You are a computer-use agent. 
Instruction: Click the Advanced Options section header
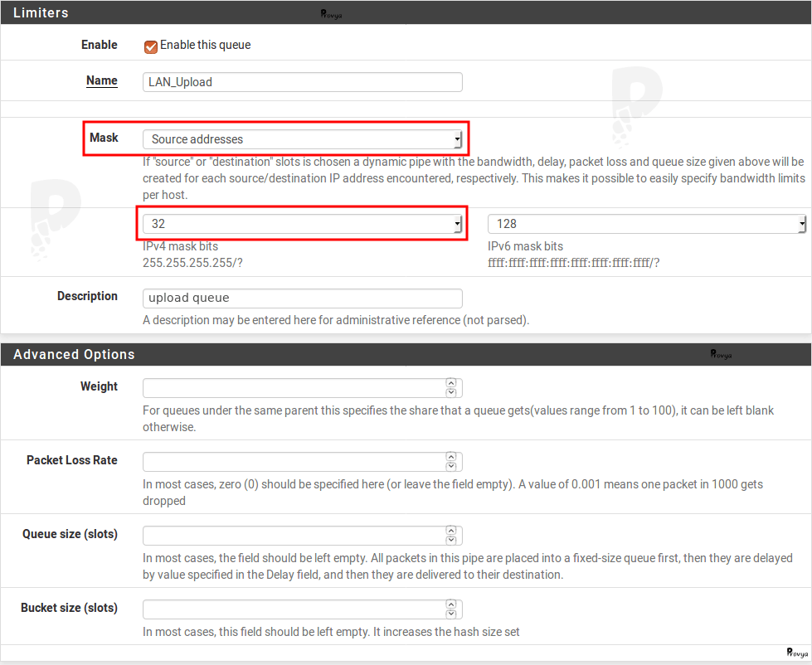pyautogui.click(x=74, y=354)
